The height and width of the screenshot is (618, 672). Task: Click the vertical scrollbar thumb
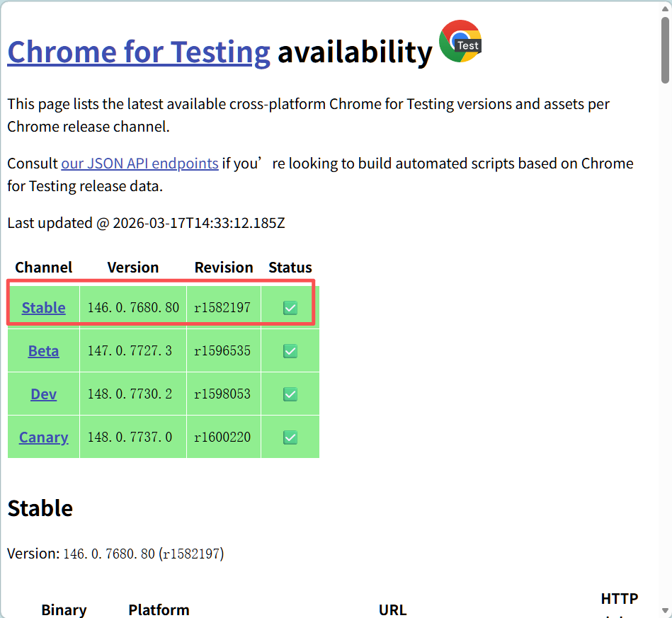click(x=665, y=50)
